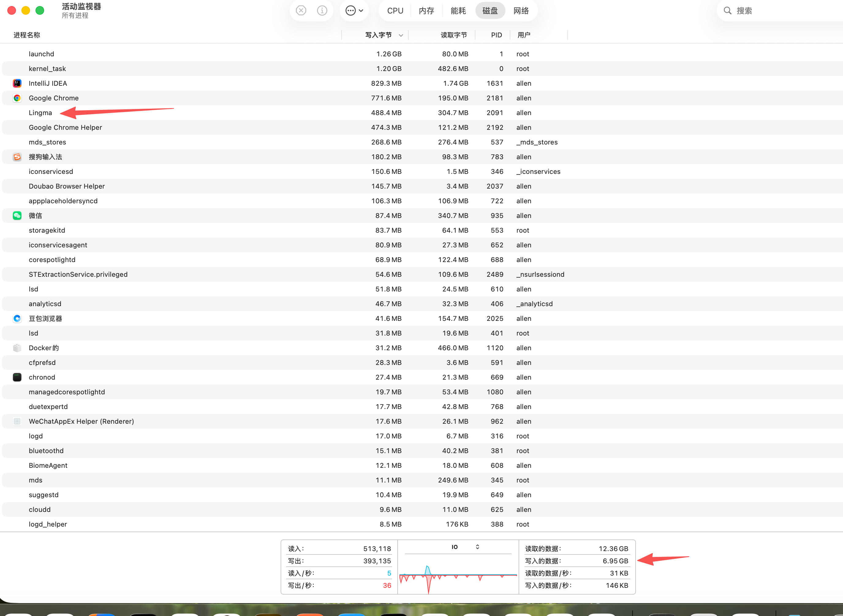
Task: Click the 微信 WeChat app icon
Action: 17,216
